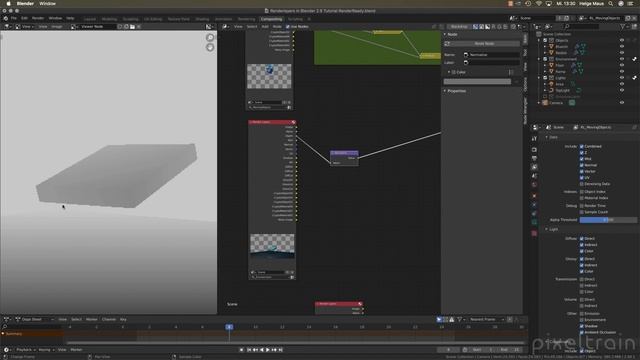Open the View Layer properties tab icon
Viewport: 640px width, 360px height.
[534, 167]
